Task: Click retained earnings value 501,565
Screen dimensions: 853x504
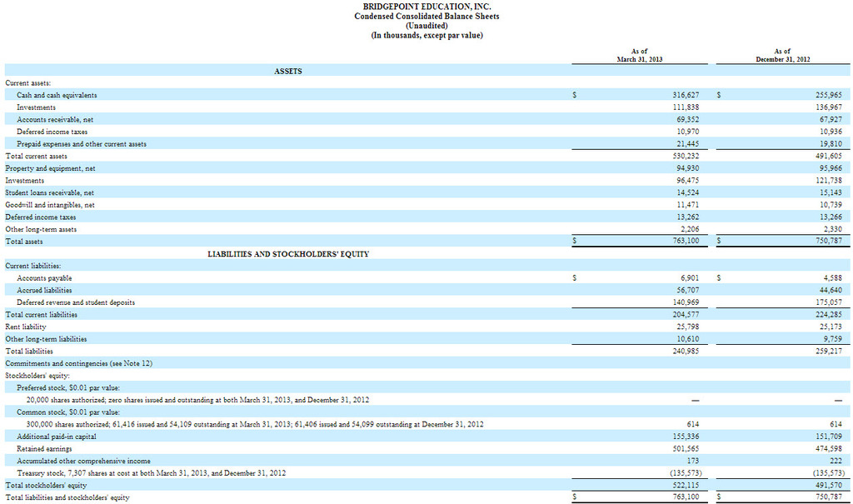Action: pyautogui.click(x=686, y=449)
